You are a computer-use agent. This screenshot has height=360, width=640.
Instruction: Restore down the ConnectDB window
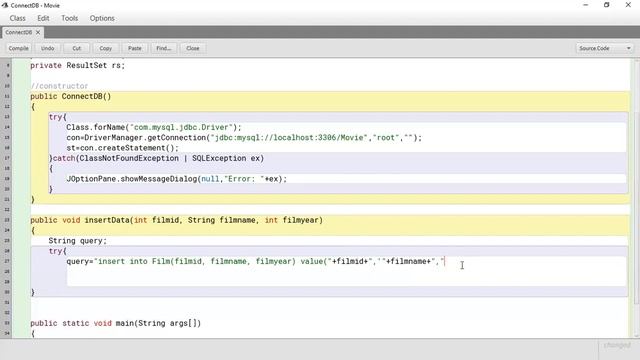607,5
